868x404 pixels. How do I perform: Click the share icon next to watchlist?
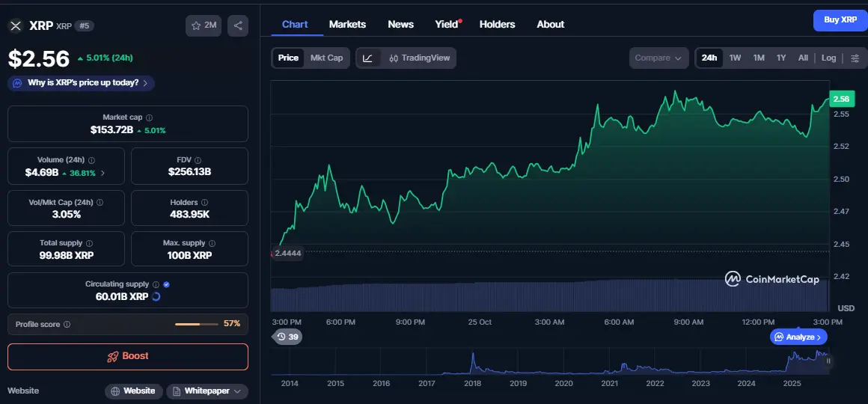[238, 25]
